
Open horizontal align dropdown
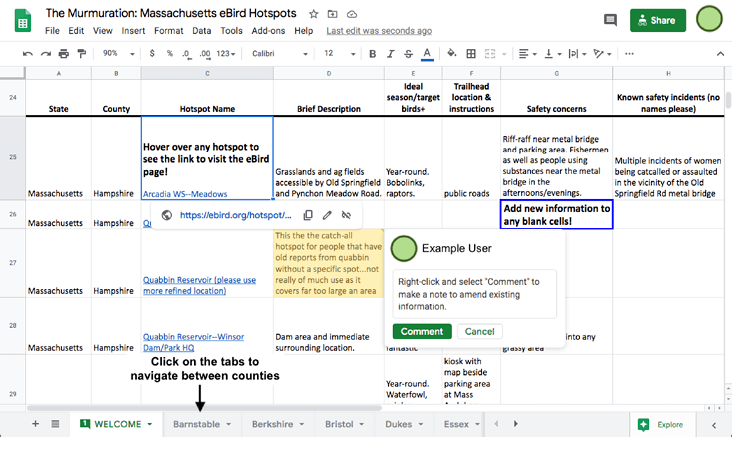pyautogui.click(x=528, y=54)
